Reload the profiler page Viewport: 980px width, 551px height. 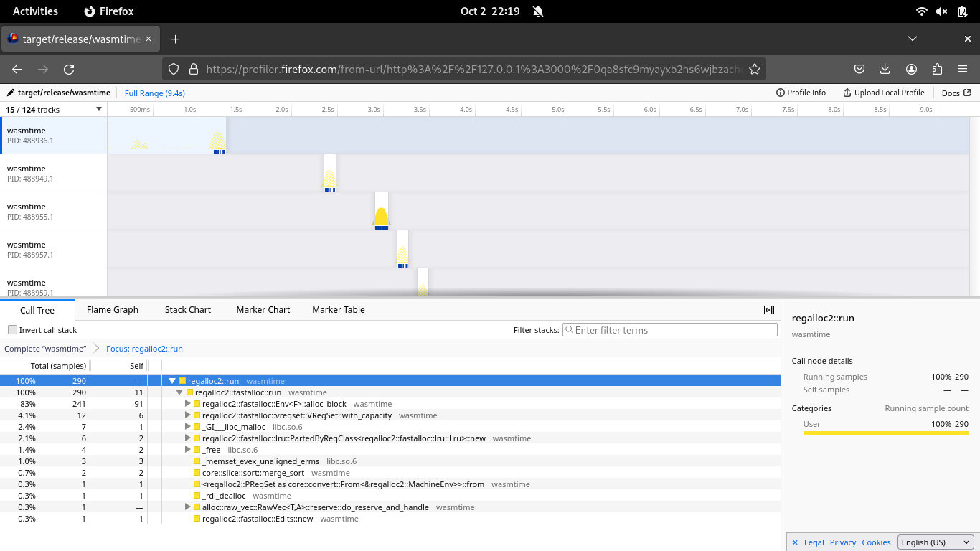click(69, 69)
